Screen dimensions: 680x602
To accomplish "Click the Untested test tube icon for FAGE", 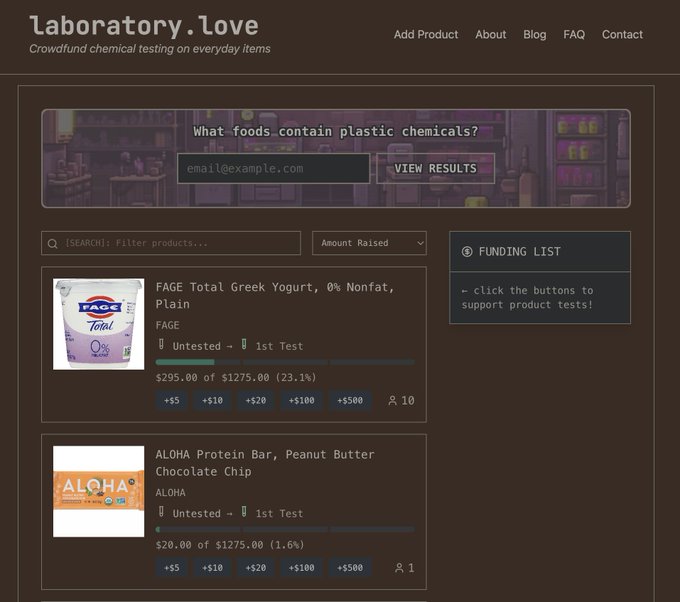I will 161,345.
